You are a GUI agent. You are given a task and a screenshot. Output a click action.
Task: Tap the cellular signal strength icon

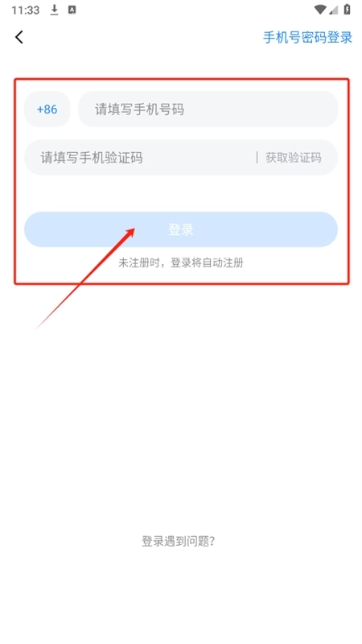click(x=333, y=10)
